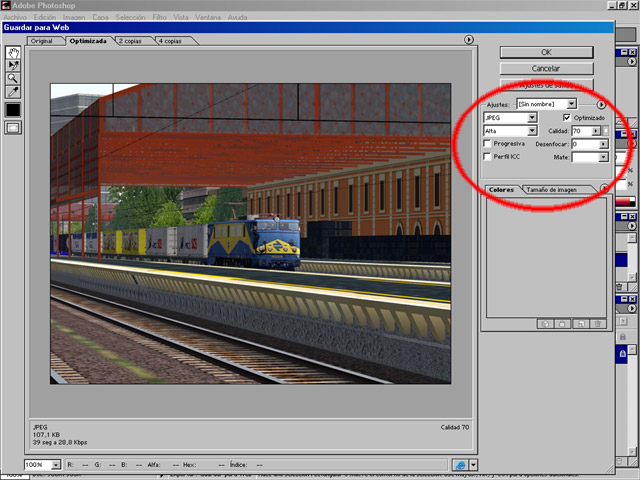Image resolution: width=640 pixels, height=480 pixels.
Task: Open the Ajustes settings flyout menu
Action: (x=601, y=103)
